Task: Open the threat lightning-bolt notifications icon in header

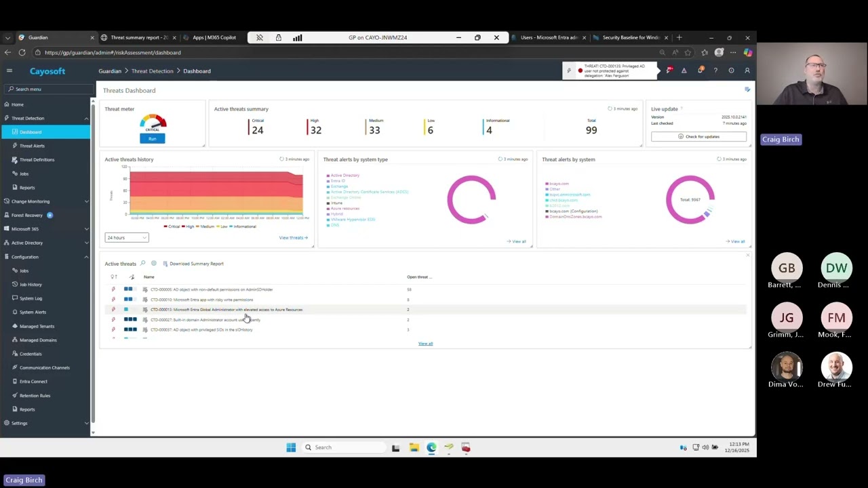Action: point(669,70)
